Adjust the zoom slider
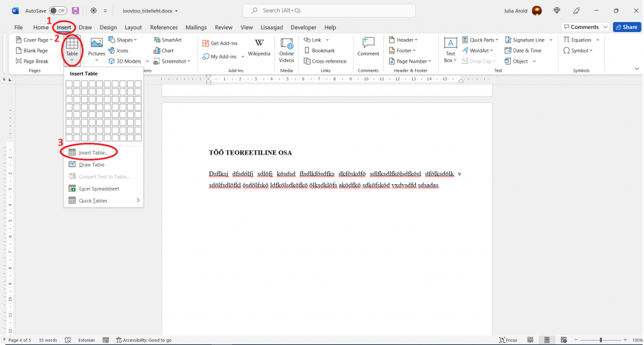The width and height of the screenshot is (644, 345). (x=601, y=340)
